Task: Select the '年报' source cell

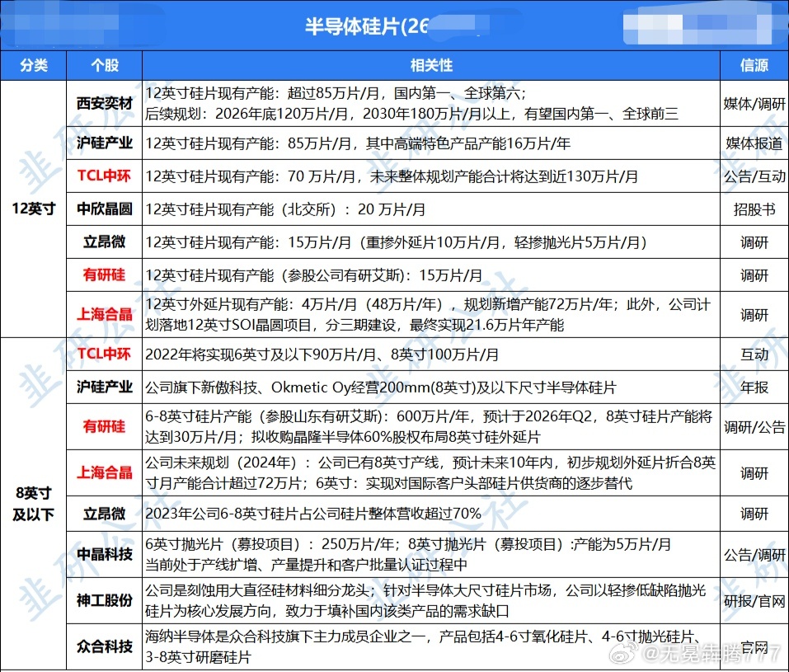Action: [x=754, y=387]
